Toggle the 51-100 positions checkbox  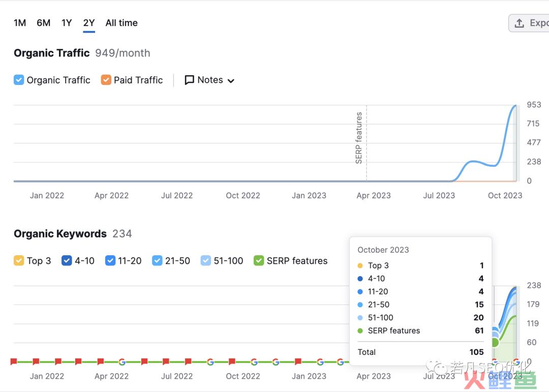(205, 261)
